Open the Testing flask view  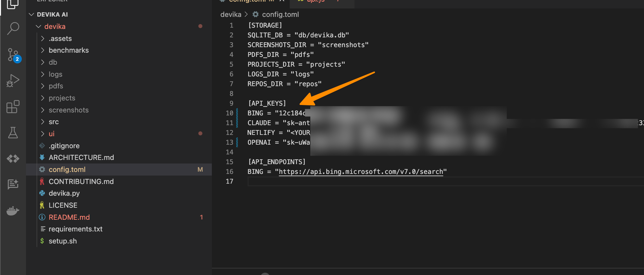[x=13, y=133]
